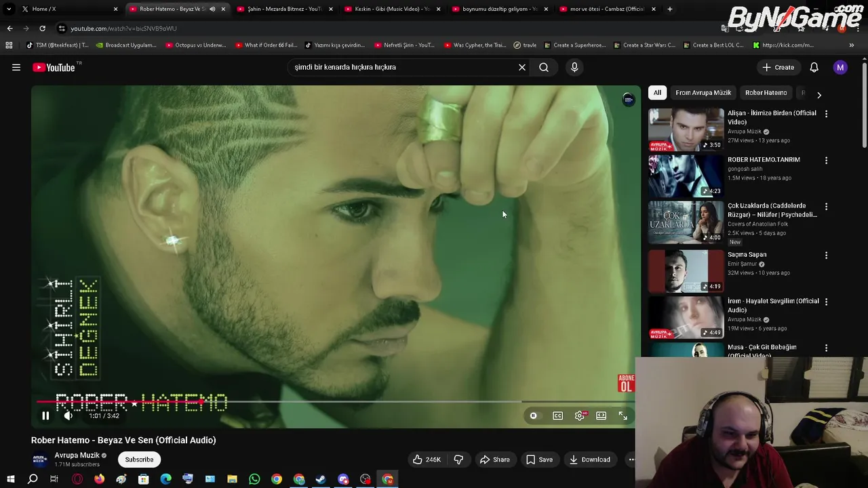This screenshot has height=488, width=868.
Task: Open the player settings gear
Action: pos(579,415)
